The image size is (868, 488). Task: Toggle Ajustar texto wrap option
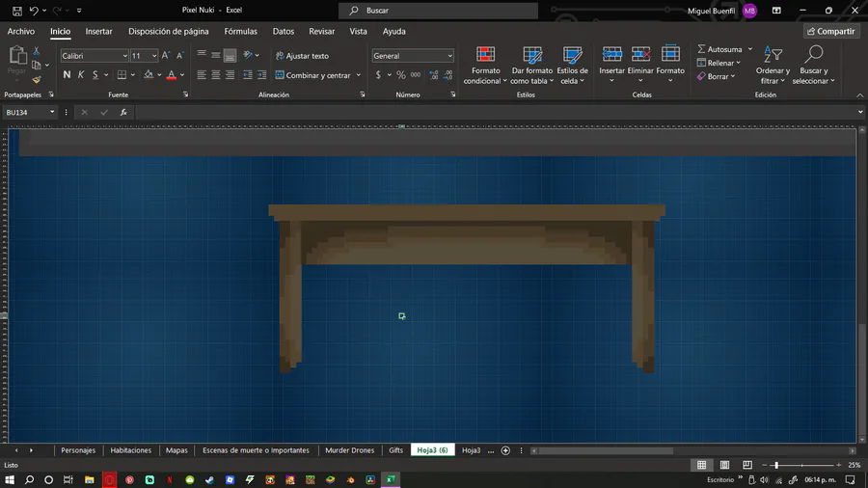point(302,56)
